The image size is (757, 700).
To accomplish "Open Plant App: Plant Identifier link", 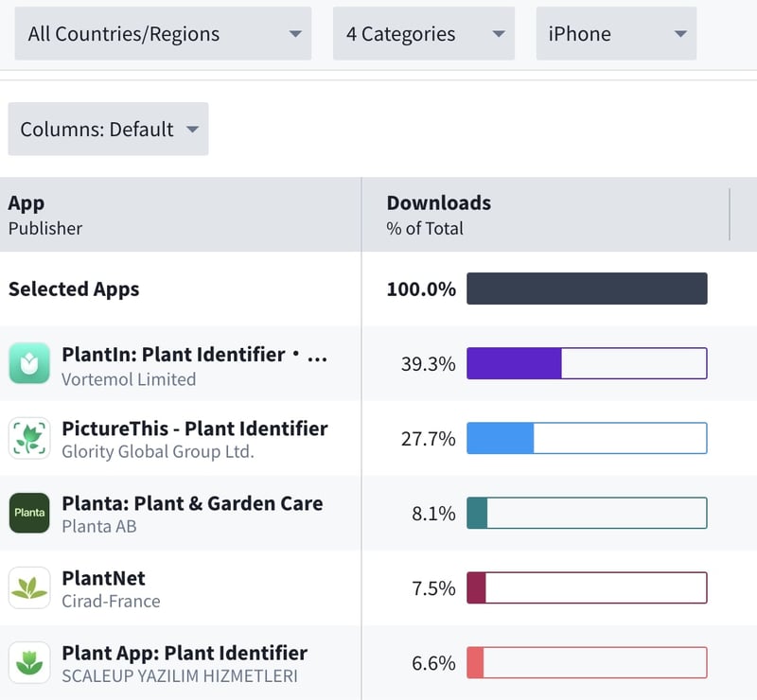I will coord(184,653).
